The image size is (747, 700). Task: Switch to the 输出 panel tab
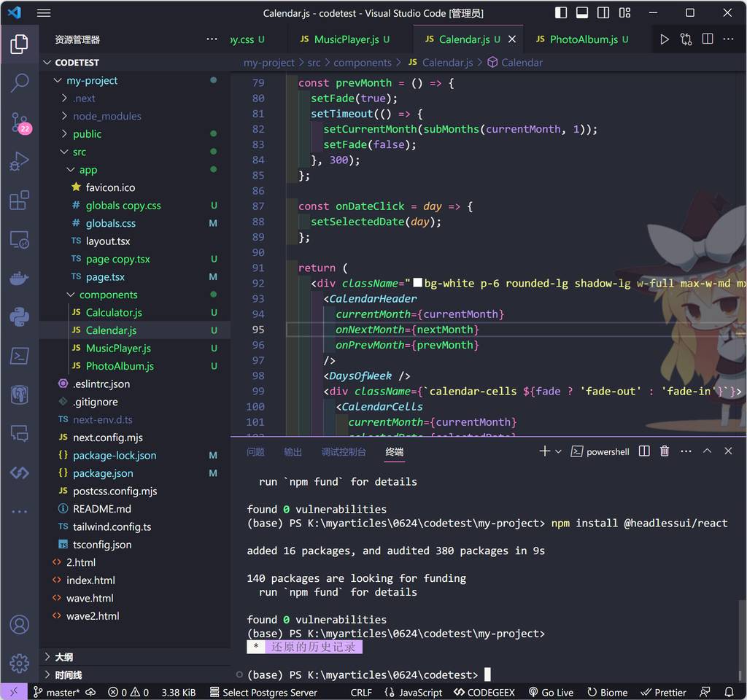tap(293, 452)
